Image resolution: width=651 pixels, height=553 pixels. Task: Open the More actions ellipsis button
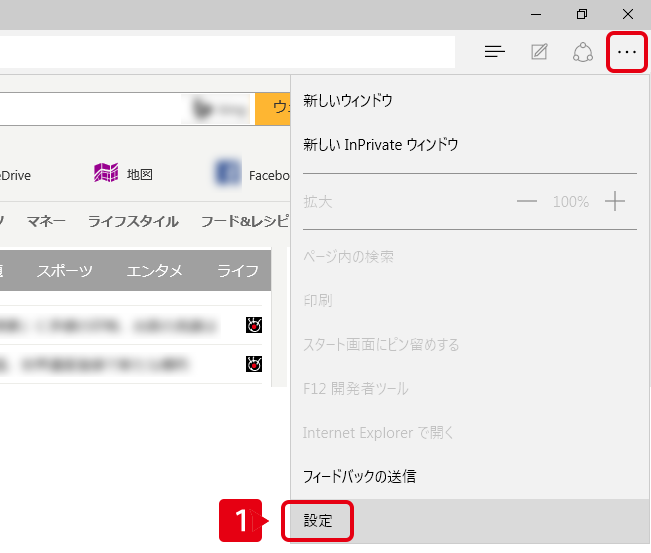tap(627, 52)
